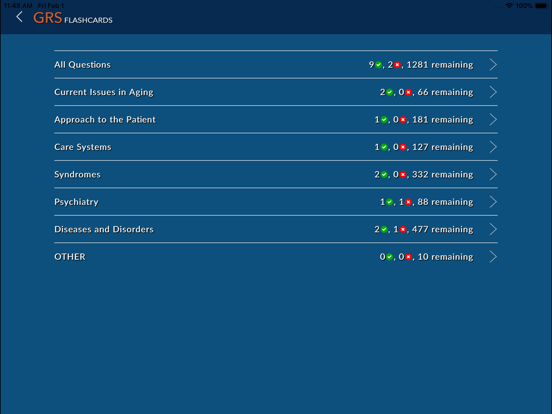Screen dimensions: 552x414
Task: Open Approach to the Patient chevron
Action: click(x=493, y=119)
